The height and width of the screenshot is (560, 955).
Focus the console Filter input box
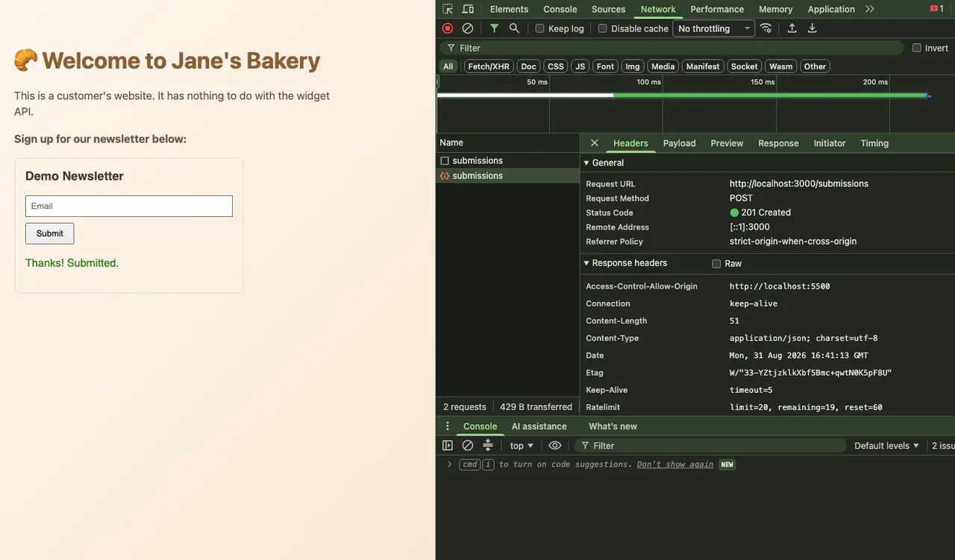click(x=709, y=445)
